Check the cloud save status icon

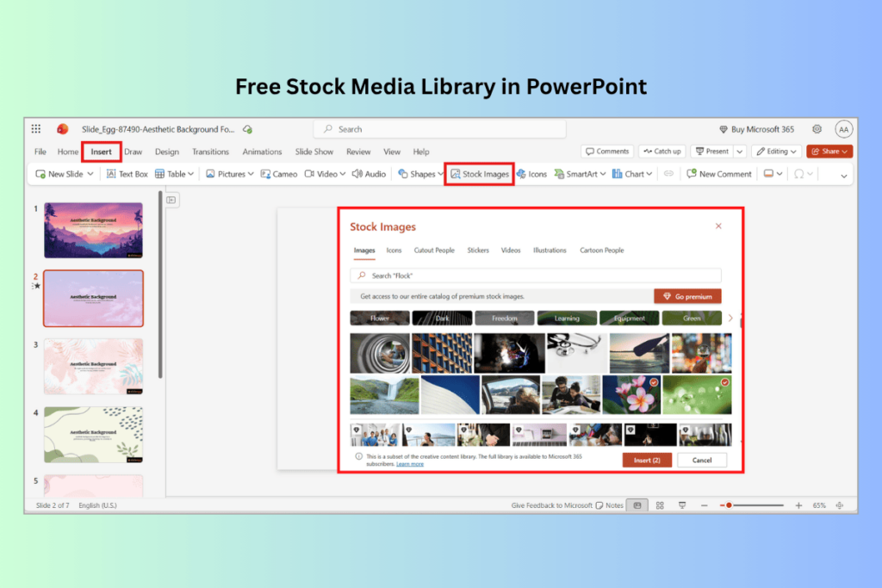point(247,129)
